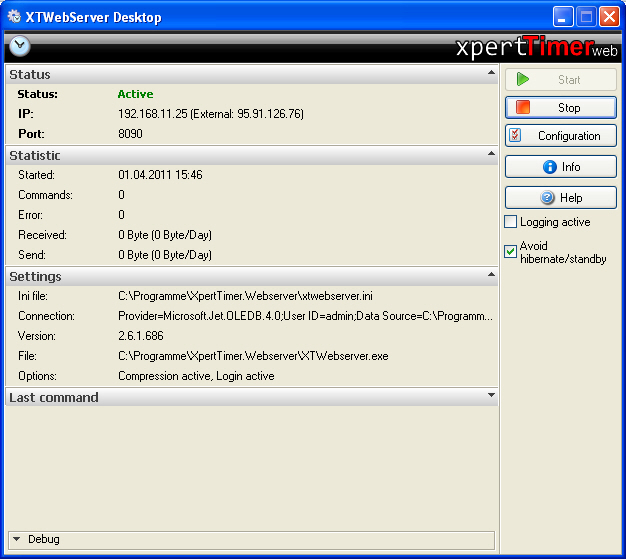Click the Commands label
Screen dimensions: 626x559
(46, 195)
